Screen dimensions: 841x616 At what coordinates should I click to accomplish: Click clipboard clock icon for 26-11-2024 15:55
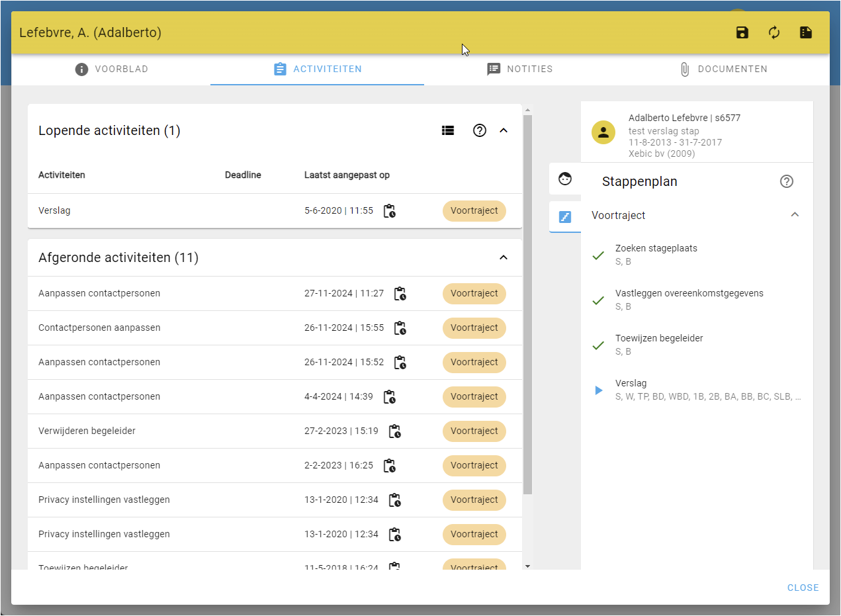400,328
